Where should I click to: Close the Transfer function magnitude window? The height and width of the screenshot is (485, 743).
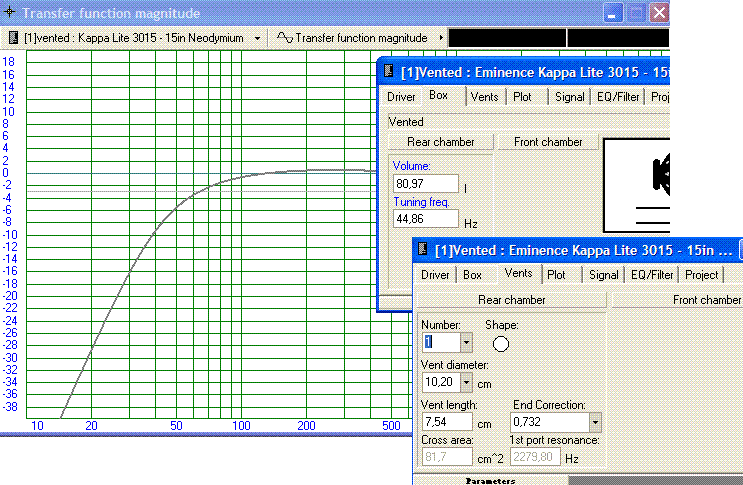[659, 13]
